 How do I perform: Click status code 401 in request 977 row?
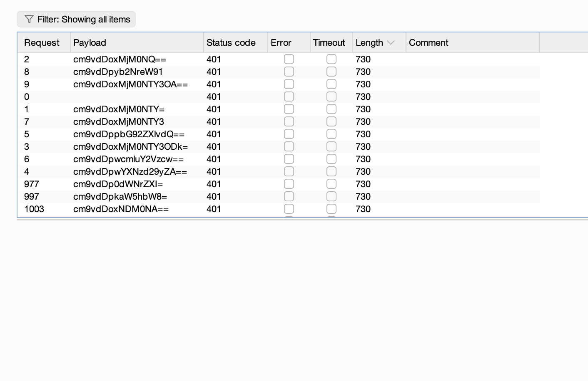[x=214, y=184]
